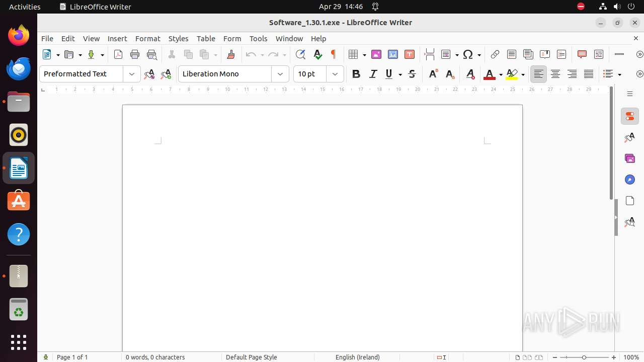Toggle strikethrough formatting

412,74
